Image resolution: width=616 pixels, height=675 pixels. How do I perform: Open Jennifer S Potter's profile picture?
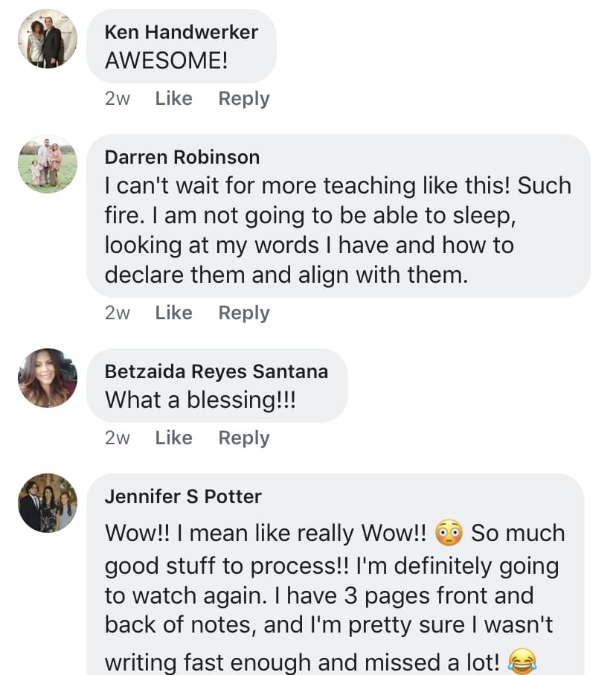(48, 503)
